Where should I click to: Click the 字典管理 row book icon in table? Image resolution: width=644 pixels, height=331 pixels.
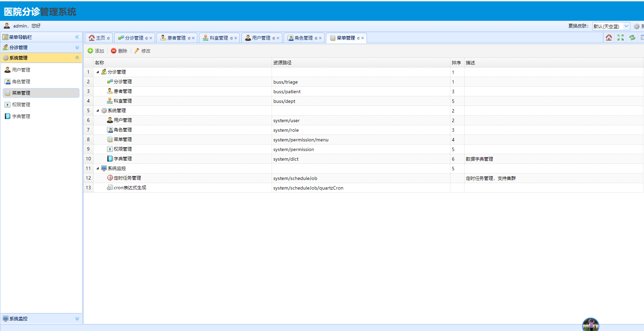110,159
